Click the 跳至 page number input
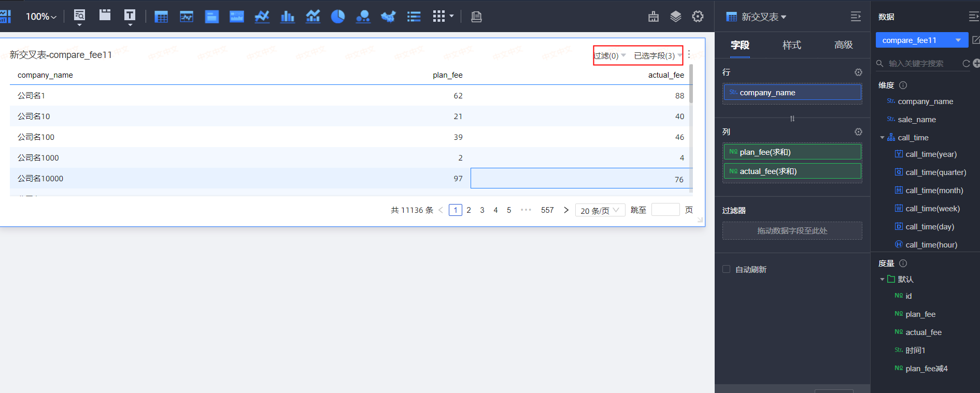The image size is (980, 393). tap(665, 210)
